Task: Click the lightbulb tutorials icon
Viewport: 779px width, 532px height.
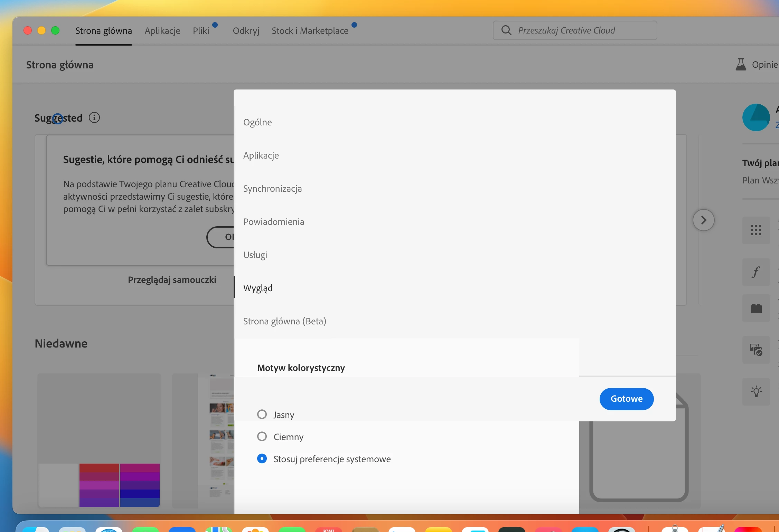Action: [756, 391]
